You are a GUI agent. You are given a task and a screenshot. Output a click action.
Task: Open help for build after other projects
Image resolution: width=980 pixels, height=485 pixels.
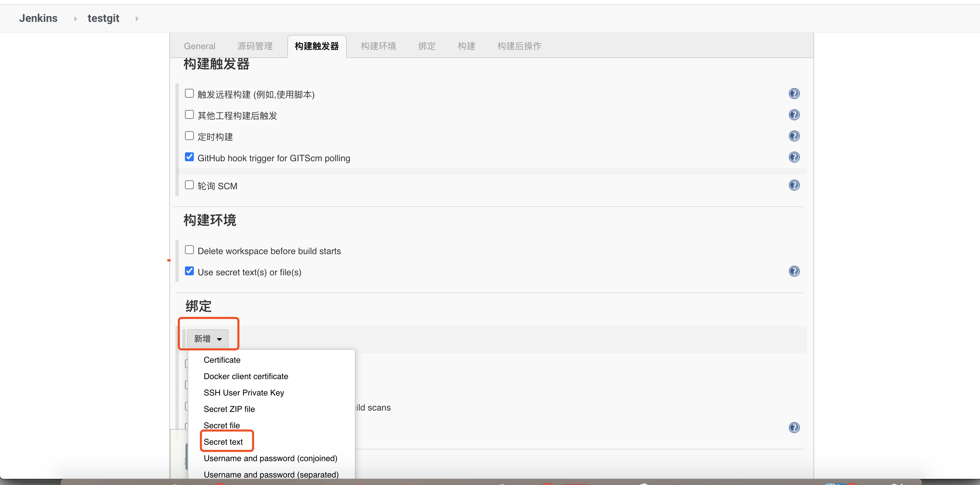point(794,115)
